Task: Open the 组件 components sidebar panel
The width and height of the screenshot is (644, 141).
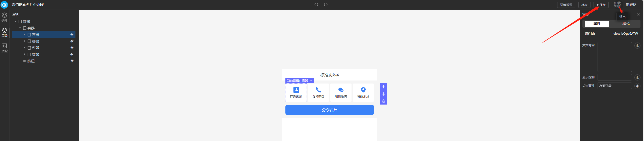Action: [x=5, y=17]
